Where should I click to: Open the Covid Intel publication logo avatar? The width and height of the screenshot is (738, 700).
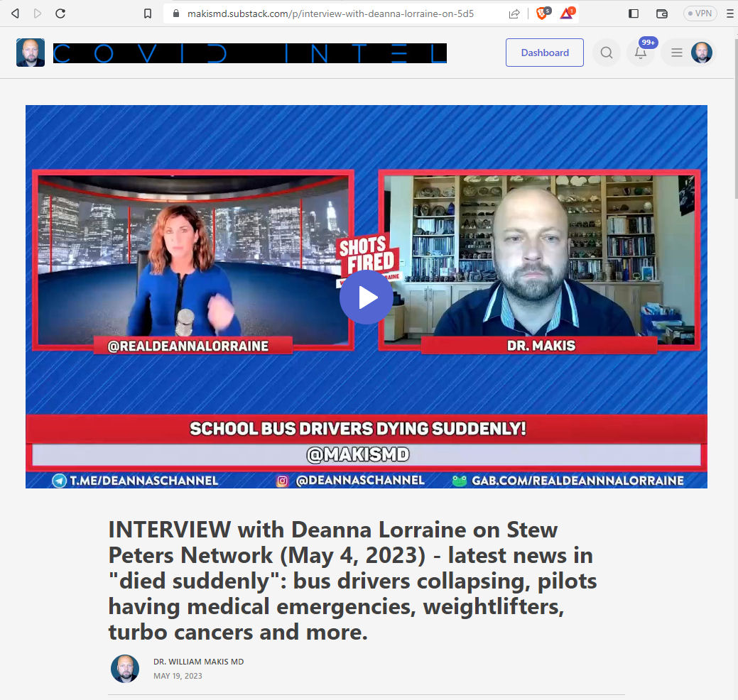[x=31, y=53]
